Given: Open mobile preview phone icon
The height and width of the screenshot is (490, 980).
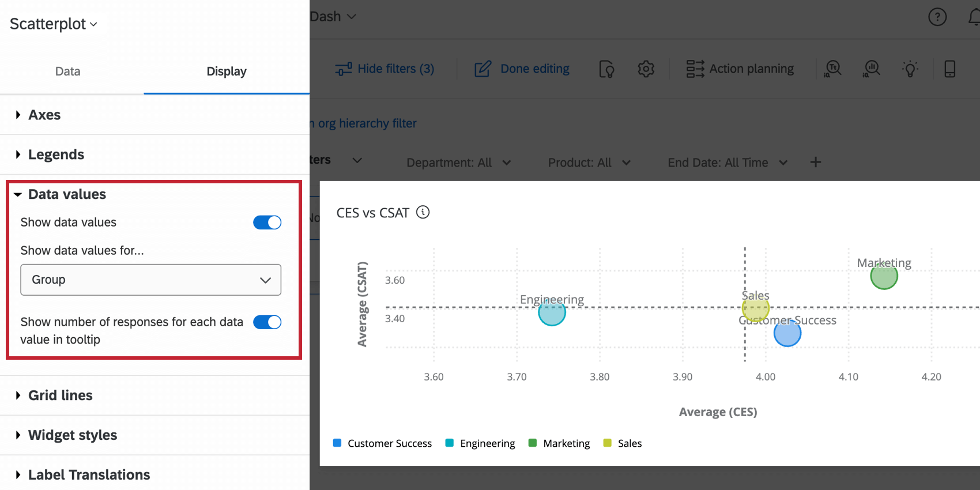Looking at the screenshot, I should pyautogui.click(x=949, y=69).
